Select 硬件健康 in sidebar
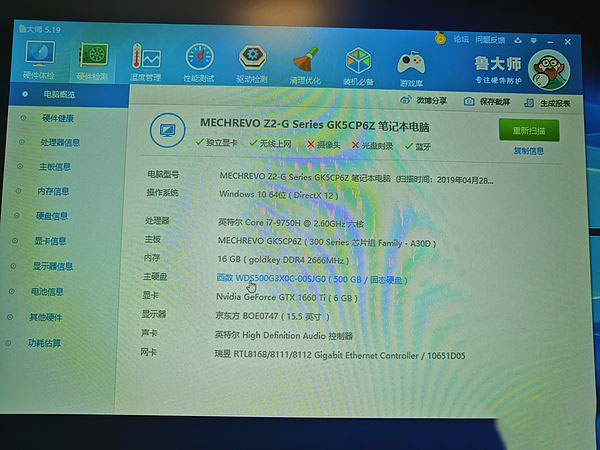The height and width of the screenshot is (450, 600). (58, 118)
